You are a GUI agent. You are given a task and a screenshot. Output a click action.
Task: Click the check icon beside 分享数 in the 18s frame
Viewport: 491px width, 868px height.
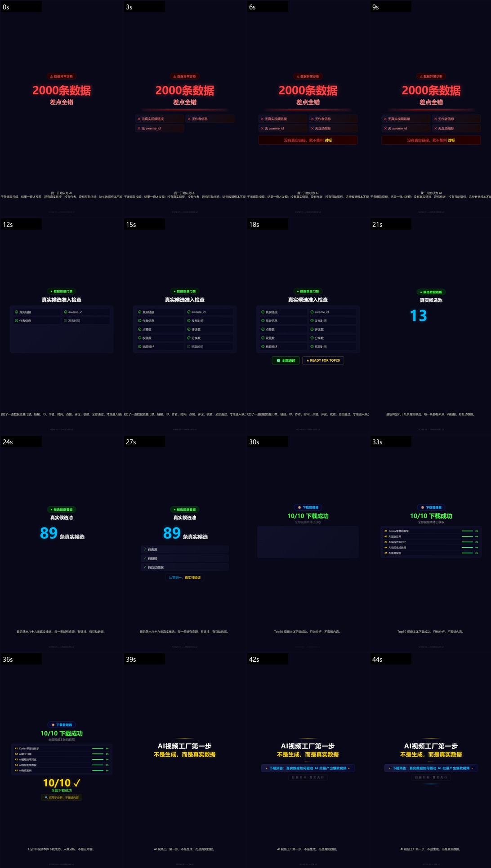312,338
